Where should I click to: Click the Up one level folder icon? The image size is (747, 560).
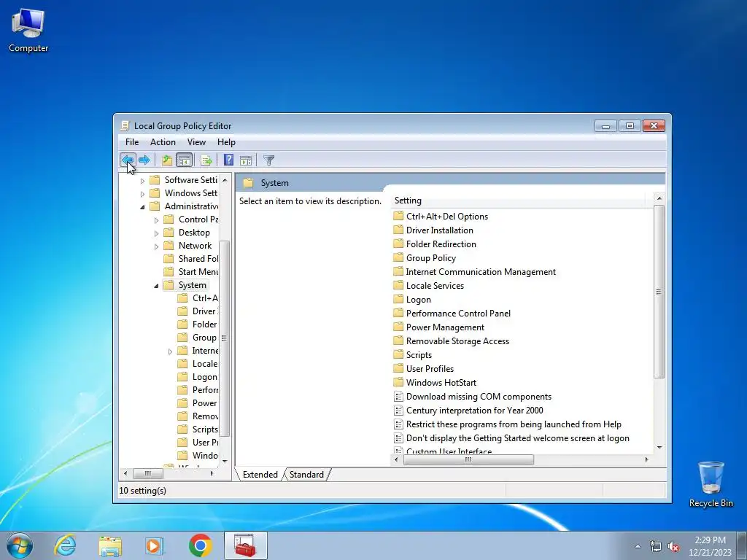click(x=167, y=160)
